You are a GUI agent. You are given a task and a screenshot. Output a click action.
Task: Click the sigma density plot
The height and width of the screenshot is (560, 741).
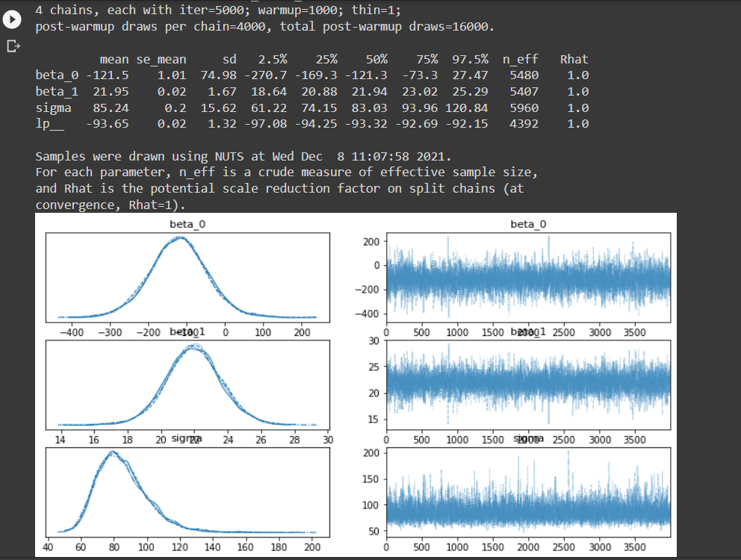[187, 492]
